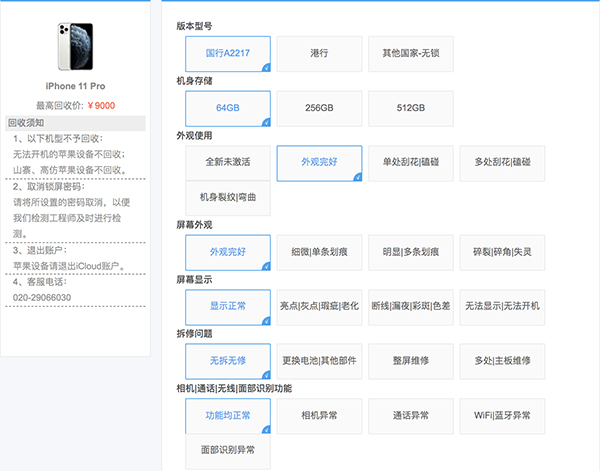Choose 通话异常 function option

(411, 416)
